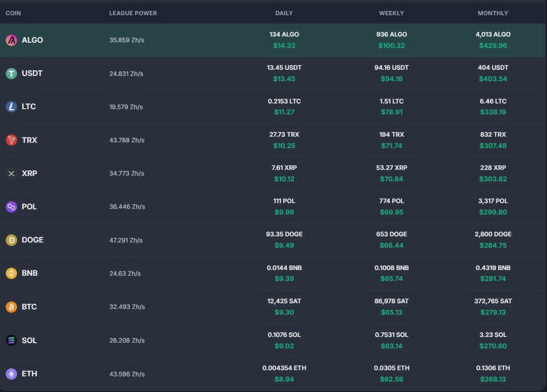Click daily reward 0.004354 ETH
Image resolution: width=547 pixels, height=392 pixels.
[x=284, y=368]
